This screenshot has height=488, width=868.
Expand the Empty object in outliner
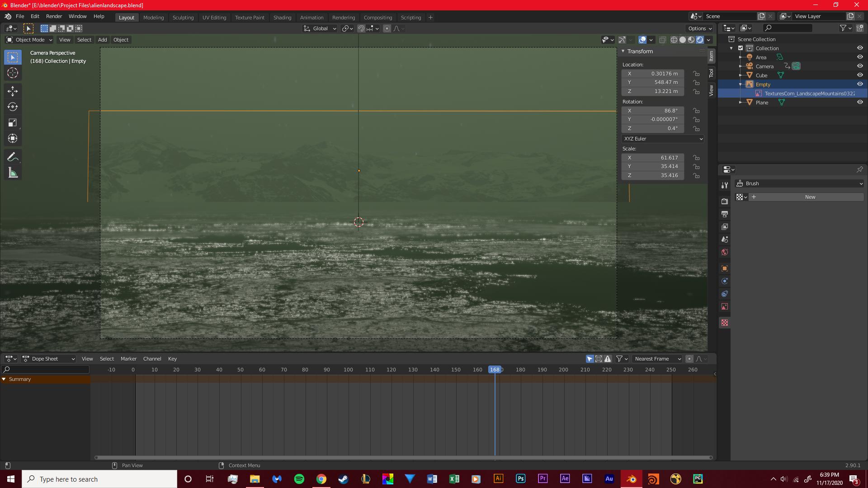click(x=741, y=84)
